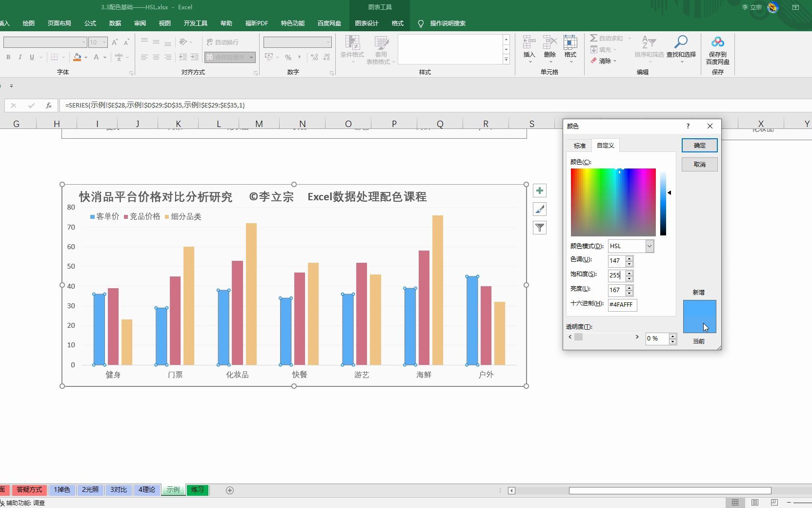
Task: Open the chart elements plus icon
Action: click(539, 190)
